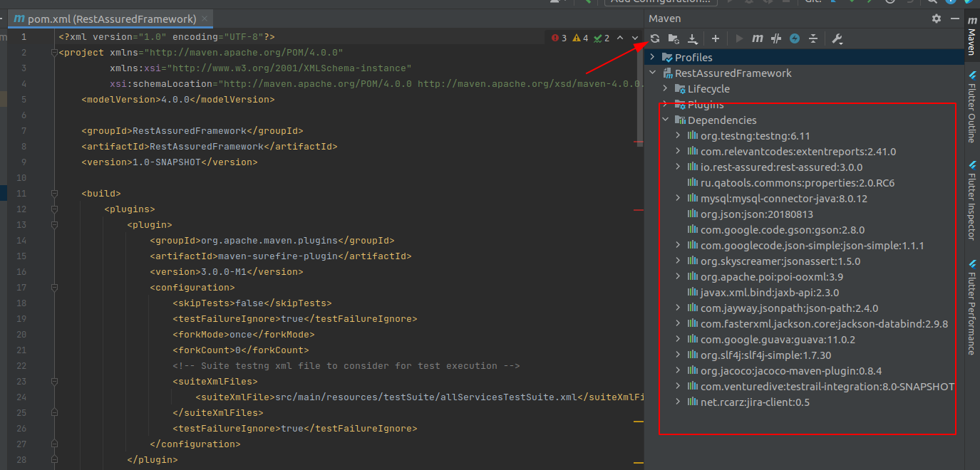Viewport: 980px width, 470px height.
Task: Open the Maven panel gear settings menu
Action: pyautogui.click(x=936, y=18)
